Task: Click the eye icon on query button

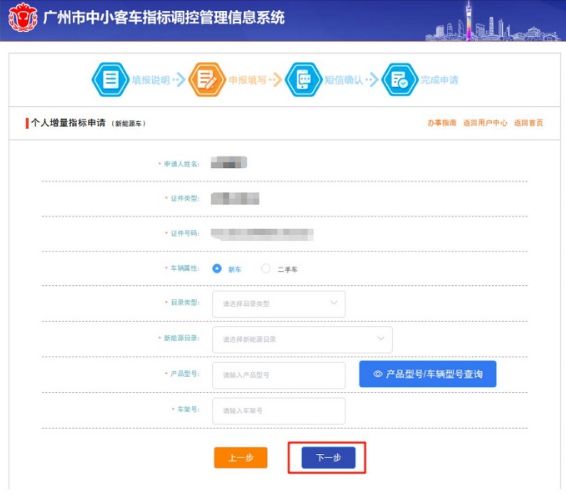Action: pos(378,374)
